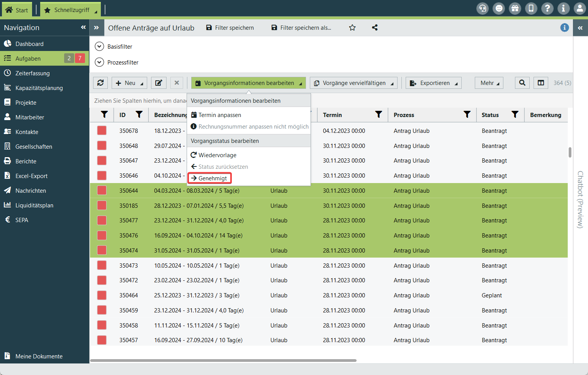Expand the Prozessfilter section

(x=100, y=62)
